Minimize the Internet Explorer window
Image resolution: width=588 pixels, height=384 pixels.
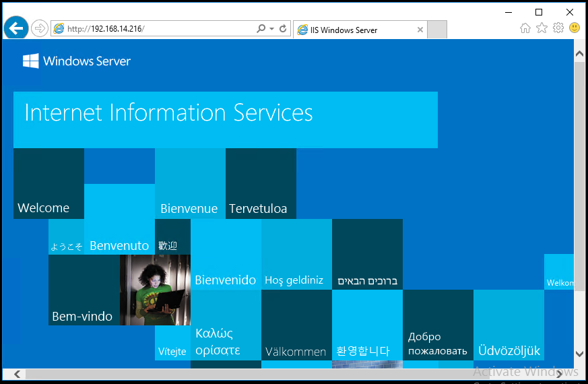click(509, 12)
